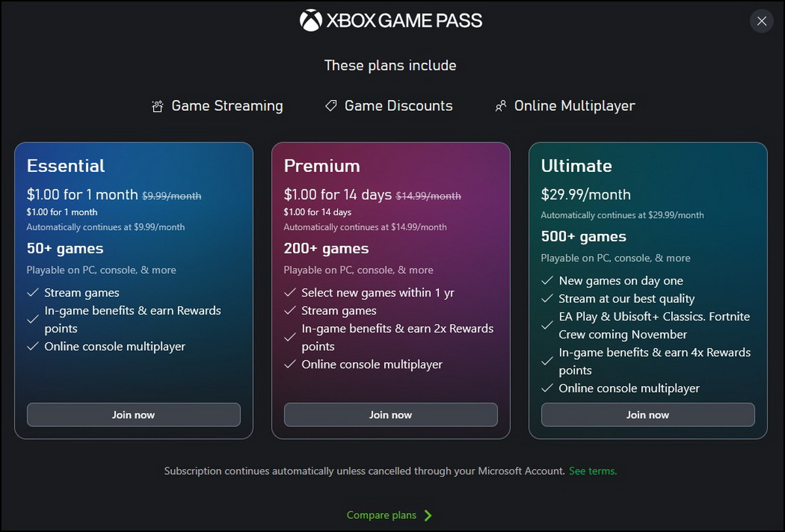Screen dimensions: 785x532
Task: Toggle the checkmark beside EA Play & Ubisoft+ Classics
Action: tap(547, 325)
